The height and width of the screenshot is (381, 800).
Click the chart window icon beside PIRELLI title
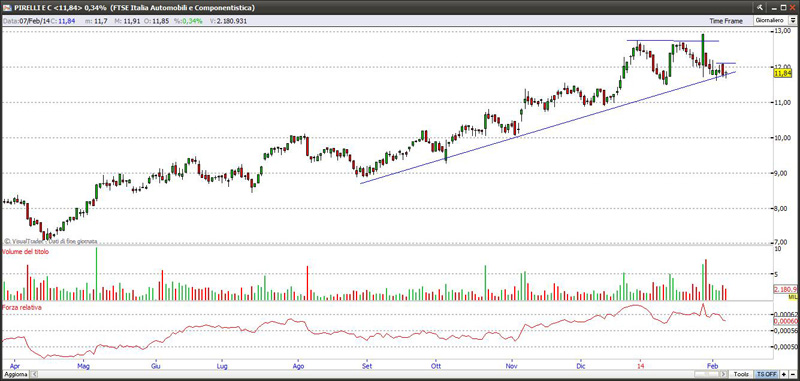pos(6,7)
